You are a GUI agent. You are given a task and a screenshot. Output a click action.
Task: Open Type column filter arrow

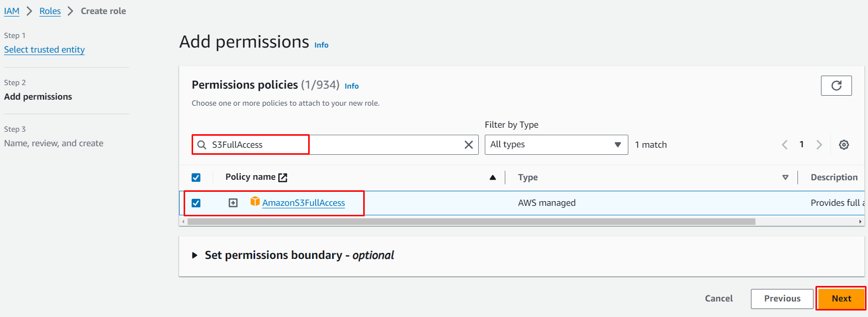[785, 177]
